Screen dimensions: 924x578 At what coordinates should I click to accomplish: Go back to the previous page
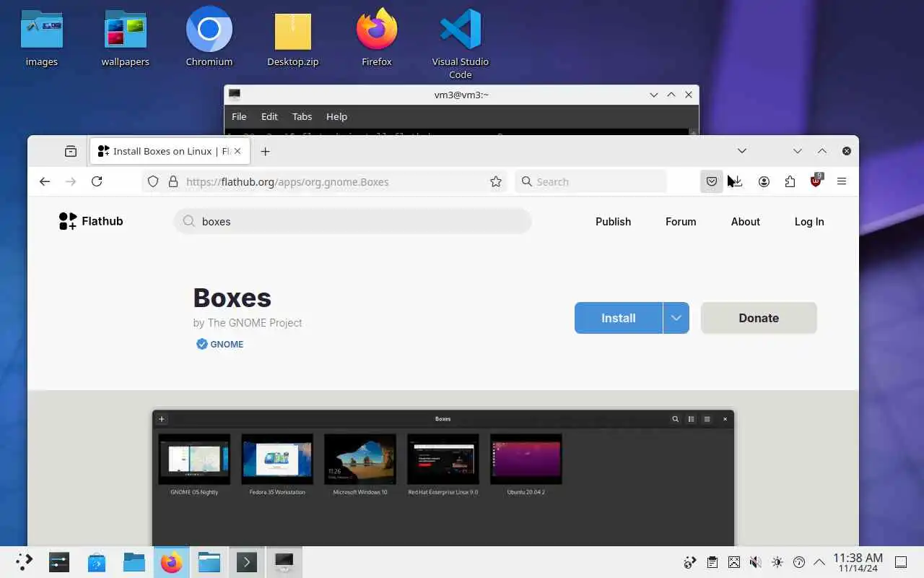[x=45, y=181]
